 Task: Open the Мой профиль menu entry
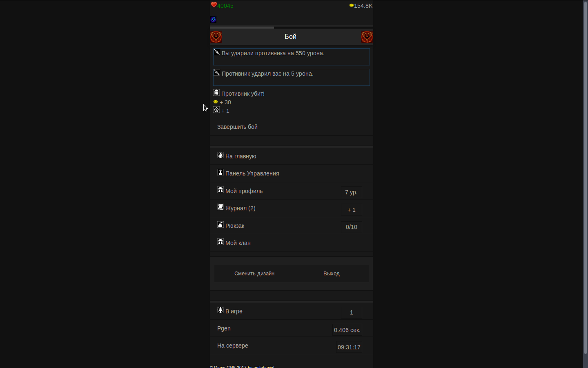[x=244, y=191]
